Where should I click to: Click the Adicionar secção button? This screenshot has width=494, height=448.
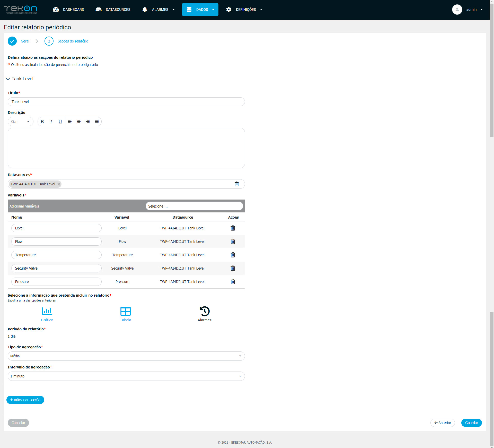(25, 400)
